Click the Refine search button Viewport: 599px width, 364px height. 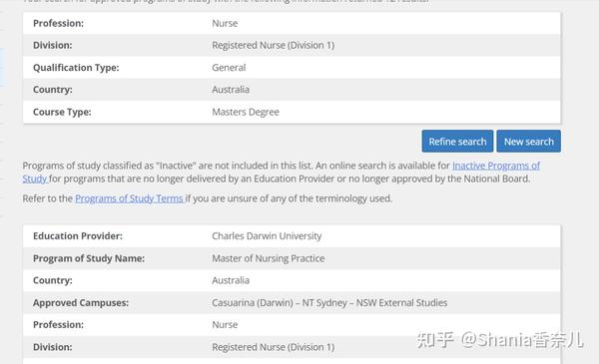tap(457, 142)
